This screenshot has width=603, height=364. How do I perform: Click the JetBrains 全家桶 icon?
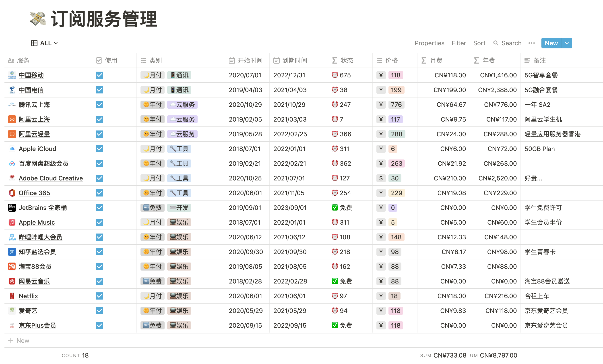coord(12,208)
